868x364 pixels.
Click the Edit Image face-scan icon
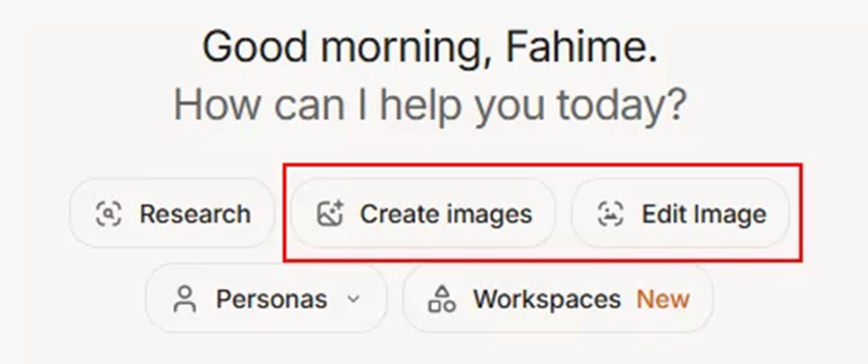[610, 214]
